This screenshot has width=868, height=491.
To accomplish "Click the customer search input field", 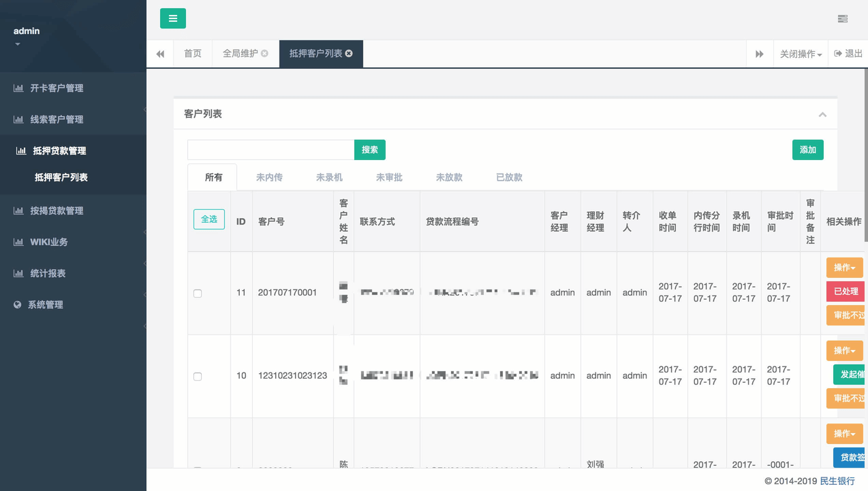I will 270,150.
